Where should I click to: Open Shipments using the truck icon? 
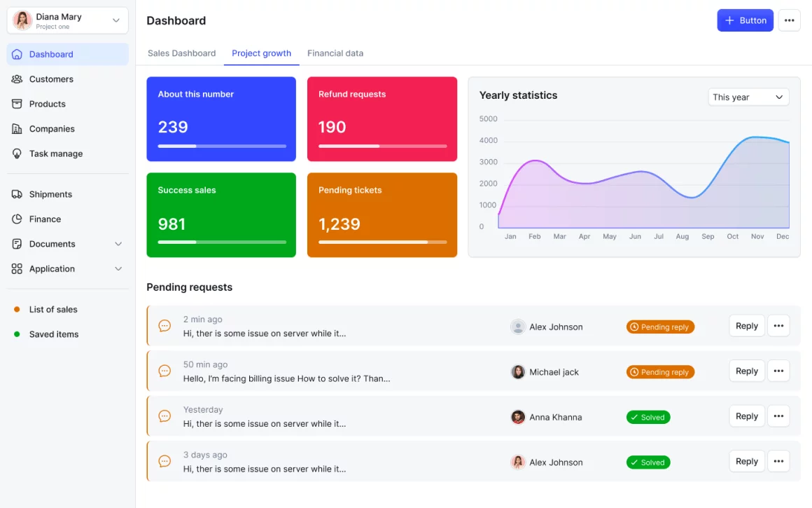pyautogui.click(x=17, y=194)
